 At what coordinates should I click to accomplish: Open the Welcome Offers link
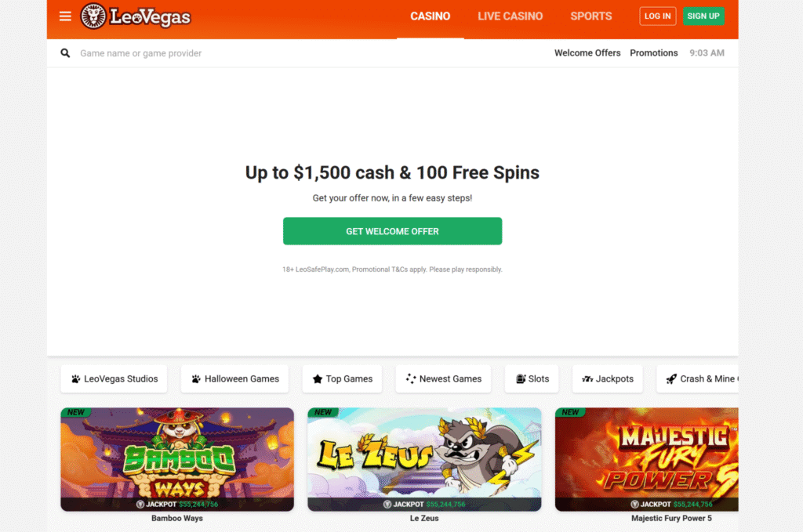587,53
